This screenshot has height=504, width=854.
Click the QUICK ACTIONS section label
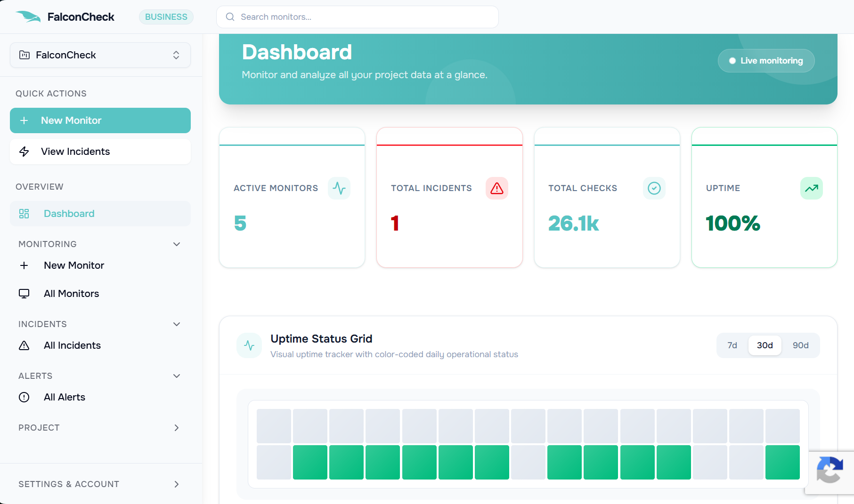(x=51, y=94)
